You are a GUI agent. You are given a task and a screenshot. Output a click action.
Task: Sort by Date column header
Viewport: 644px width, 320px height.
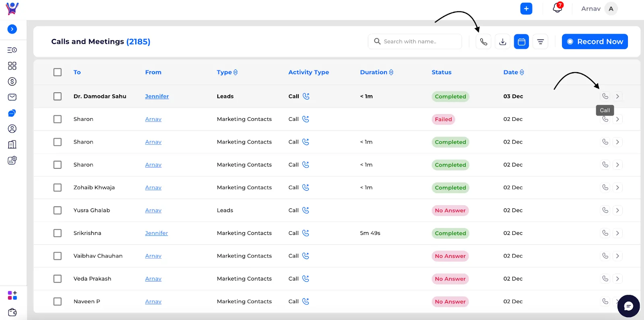coord(514,72)
